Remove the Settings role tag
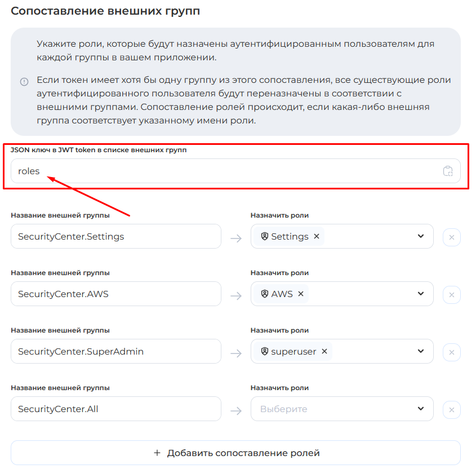The image size is (476, 473). click(x=317, y=237)
